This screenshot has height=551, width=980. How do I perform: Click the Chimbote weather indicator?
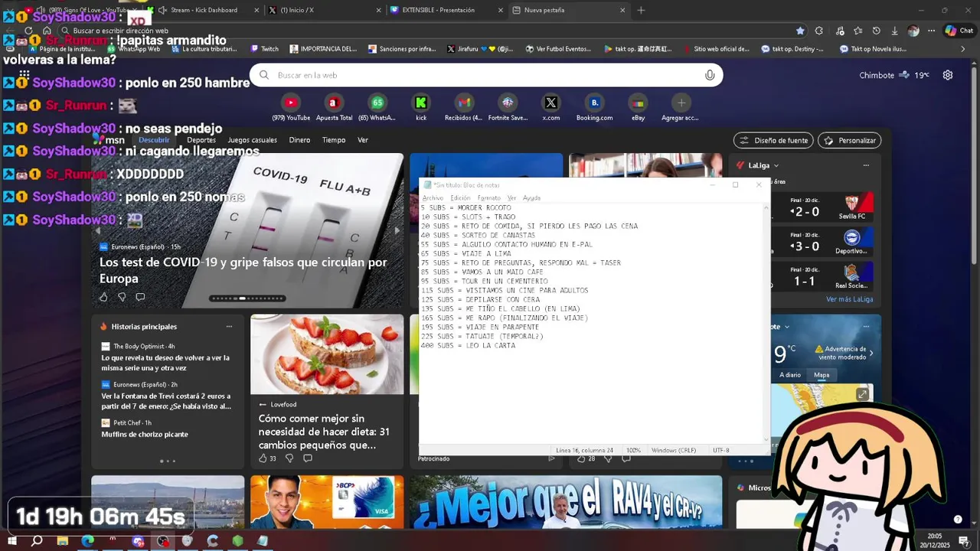(894, 75)
